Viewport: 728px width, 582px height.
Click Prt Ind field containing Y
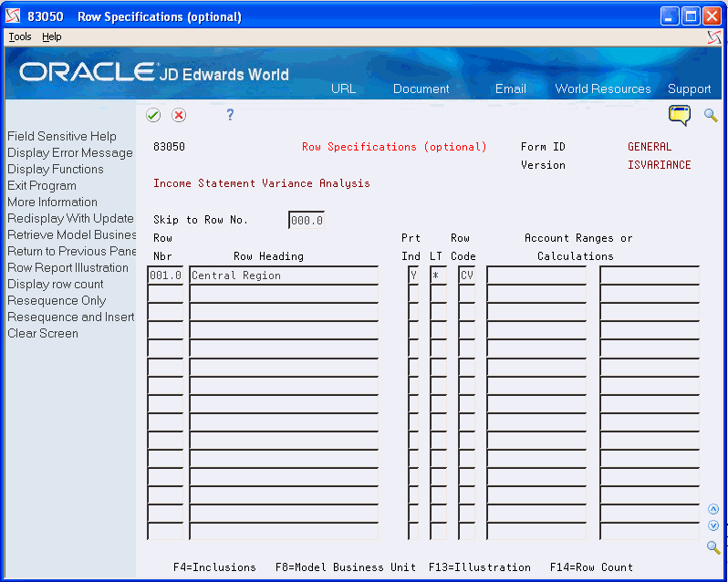click(413, 275)
